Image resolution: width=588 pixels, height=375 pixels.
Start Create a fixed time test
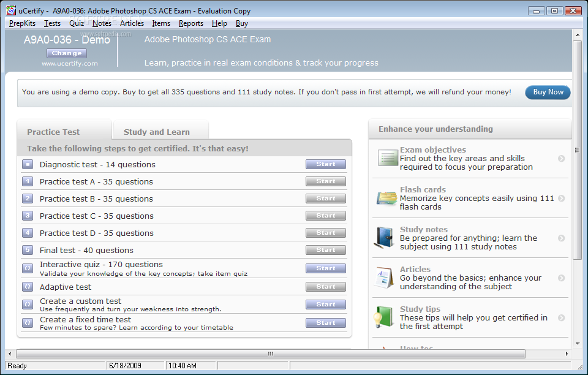325,323
